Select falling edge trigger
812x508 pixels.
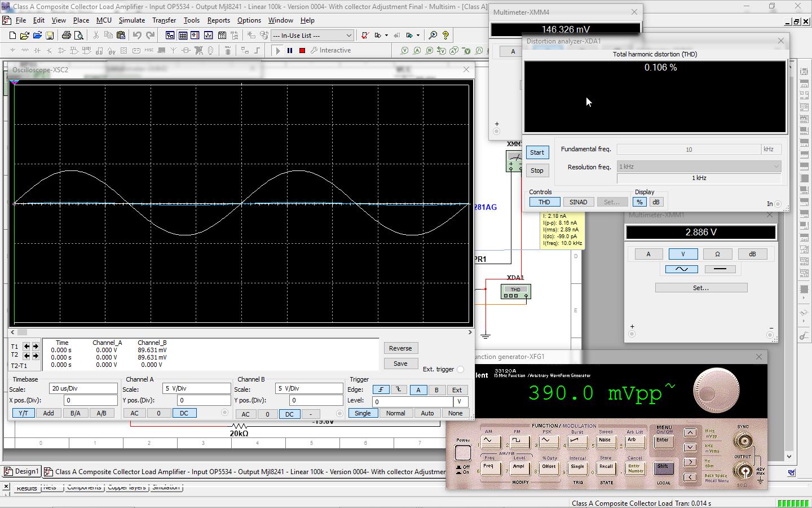[x=398, y=389]
